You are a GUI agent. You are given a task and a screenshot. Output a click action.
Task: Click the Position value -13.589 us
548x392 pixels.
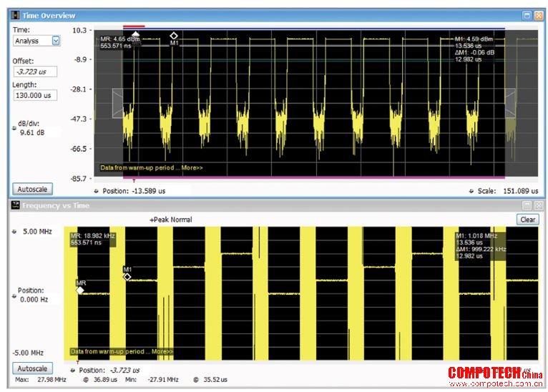pyautogui.click(x=148, y=191)
